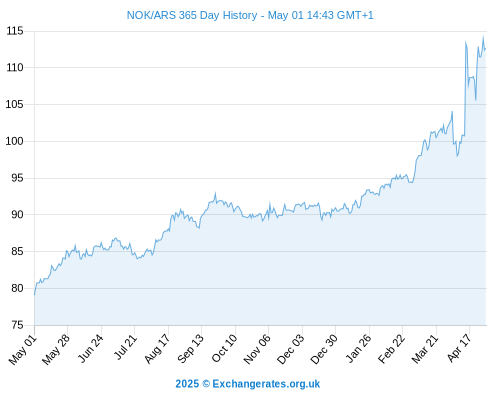Select the Jun 24 x-axis date label
Image resolution: width=495 pixels, height=400 pixels.
point(89,349)
